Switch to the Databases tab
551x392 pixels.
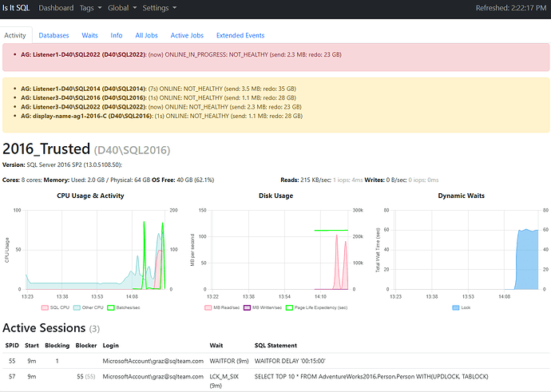pyautogui.click(x=54, y=35)
